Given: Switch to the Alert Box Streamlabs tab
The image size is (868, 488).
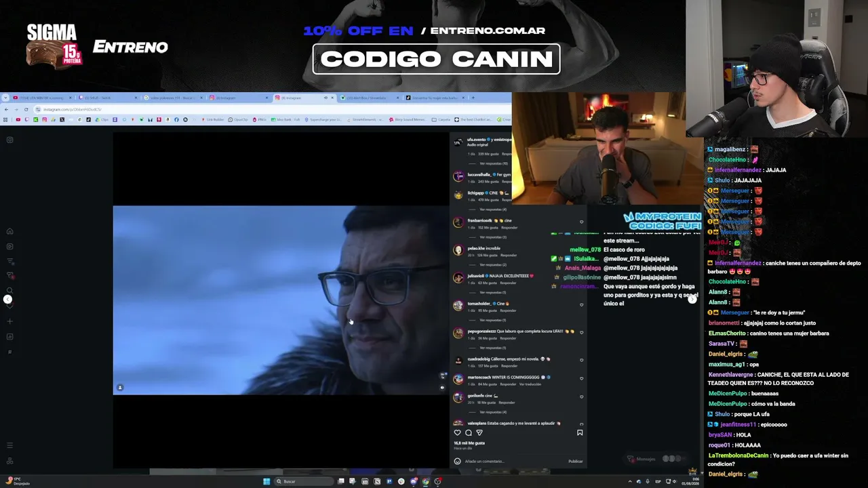Looking at the screenshot, I should (370, 98).
